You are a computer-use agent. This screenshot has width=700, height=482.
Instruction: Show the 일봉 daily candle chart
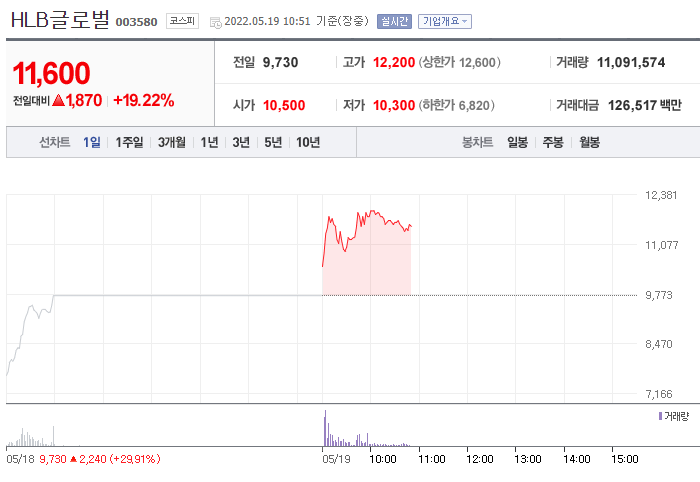517,142
